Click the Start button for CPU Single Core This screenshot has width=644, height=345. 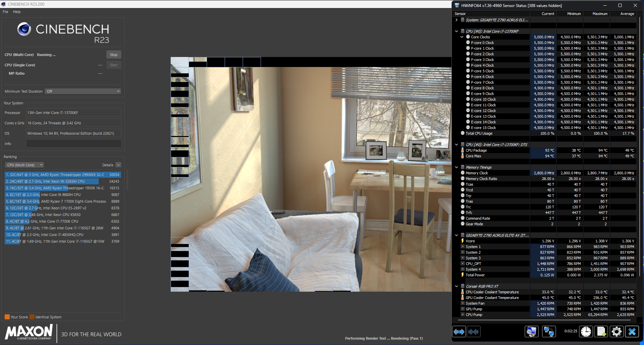click(114, 65)
